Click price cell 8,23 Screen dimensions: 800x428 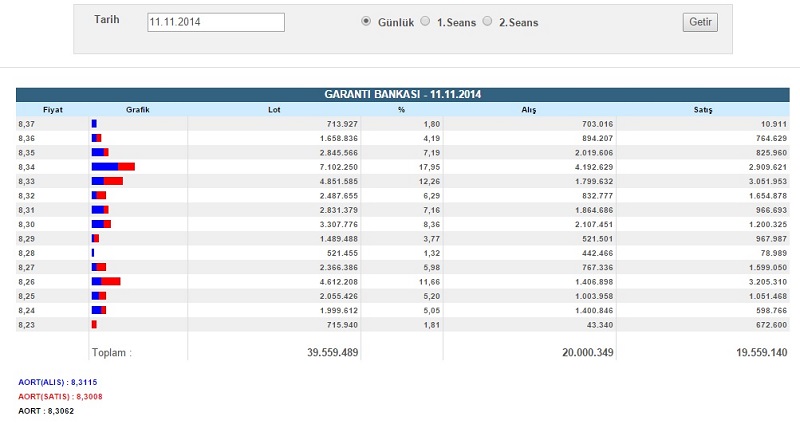click(27, 325)
